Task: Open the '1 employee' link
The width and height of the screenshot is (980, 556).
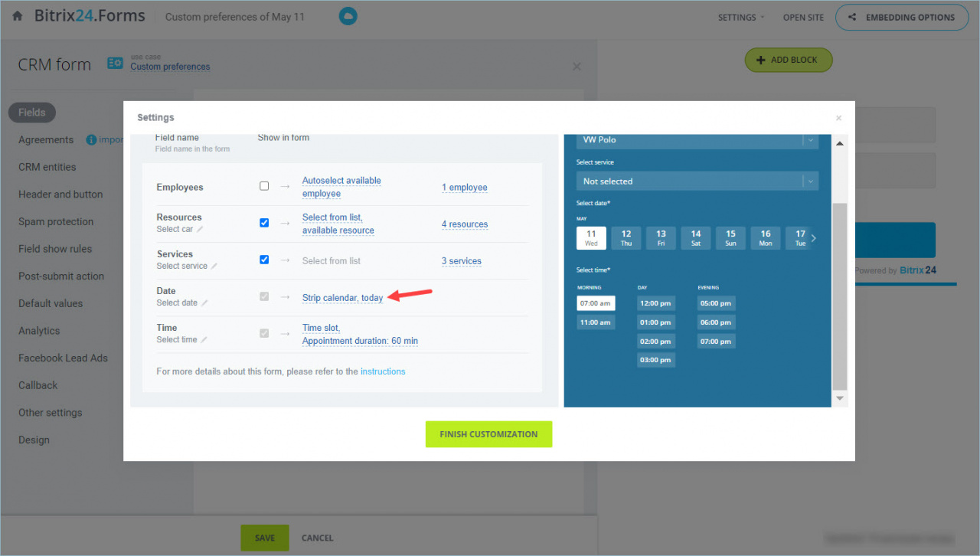Action: 465,187
